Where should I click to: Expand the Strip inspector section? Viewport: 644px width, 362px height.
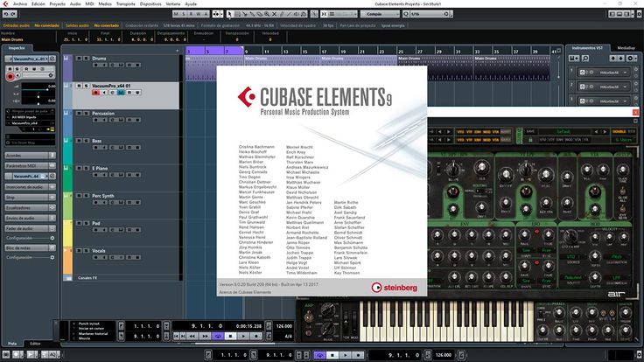click(30, 198)
